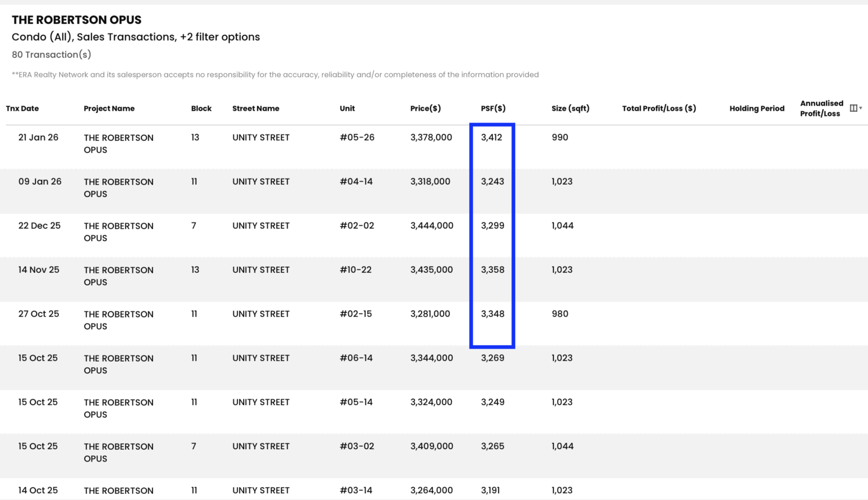This screenshot has width=868, height=500.
Task: Click the 3,444,000 price cell
Action: click(432, 225)
